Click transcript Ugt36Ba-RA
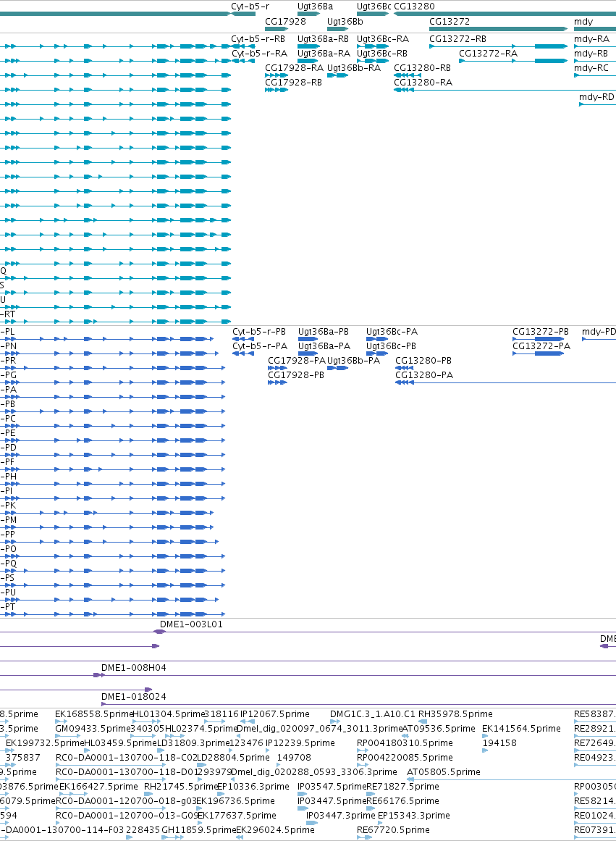The image size is (616, 841). coord(324,54)
